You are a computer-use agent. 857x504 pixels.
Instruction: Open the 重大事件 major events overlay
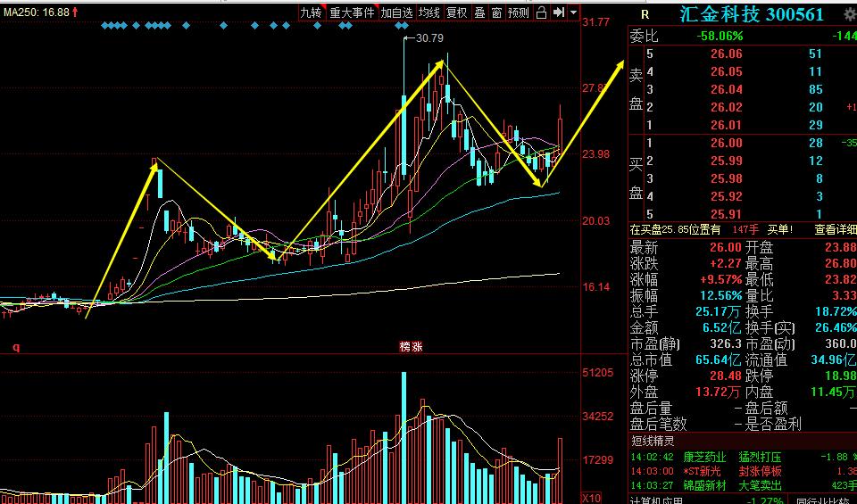pos(352,12)
